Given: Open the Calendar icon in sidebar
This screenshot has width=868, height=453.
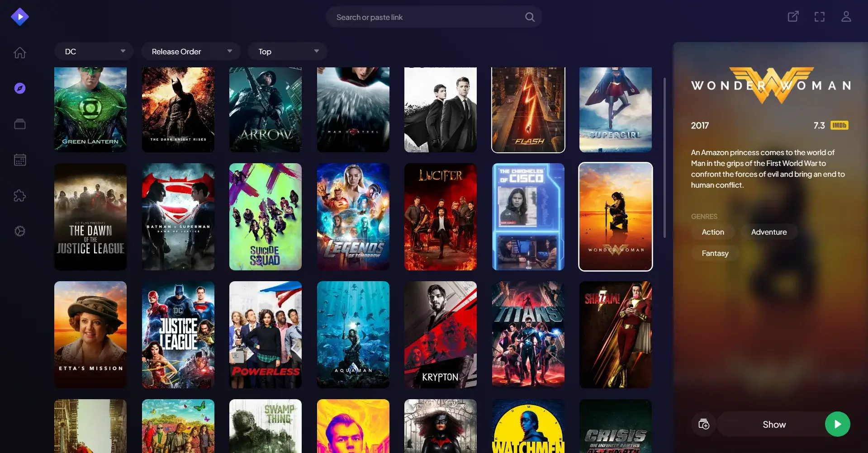Looking at the screenshot, I should (20, 160).
